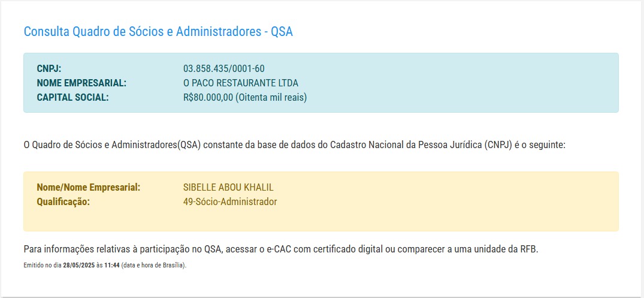644x298 pixels.
Task: Click the Qualificação label
Action: tap(63, 202)
